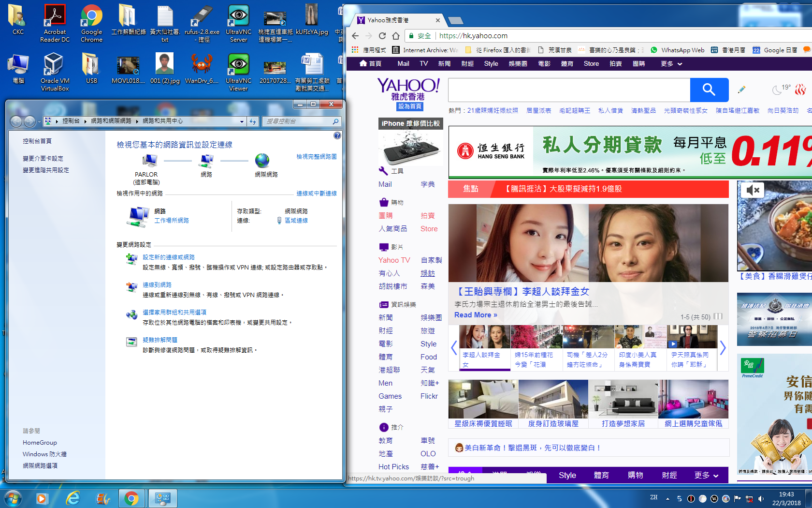
Task: Open the Style tab in Yahoo nav
Action: click(x=491, y=64)
